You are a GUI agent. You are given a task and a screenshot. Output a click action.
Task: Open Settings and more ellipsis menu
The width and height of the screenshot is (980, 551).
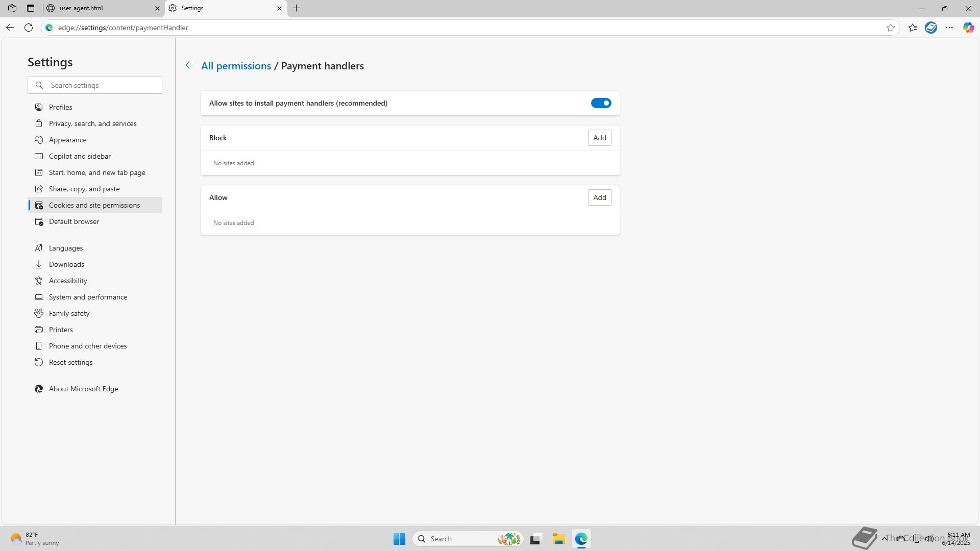pyautogui.click(x=949, y=28)
